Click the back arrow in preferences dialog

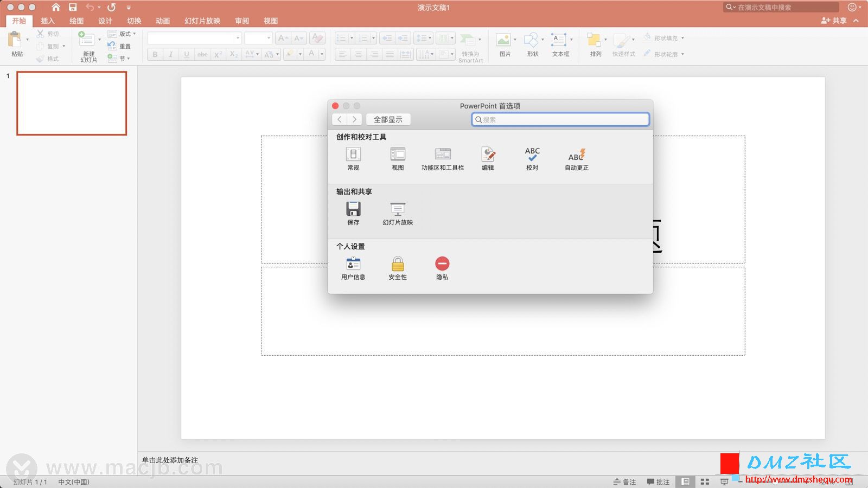tap(340, 119)
